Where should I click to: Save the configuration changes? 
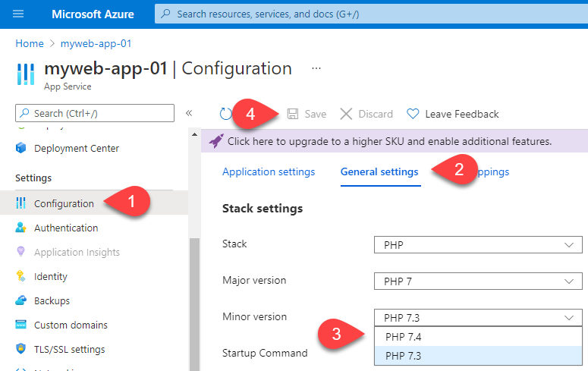point(307,114)
